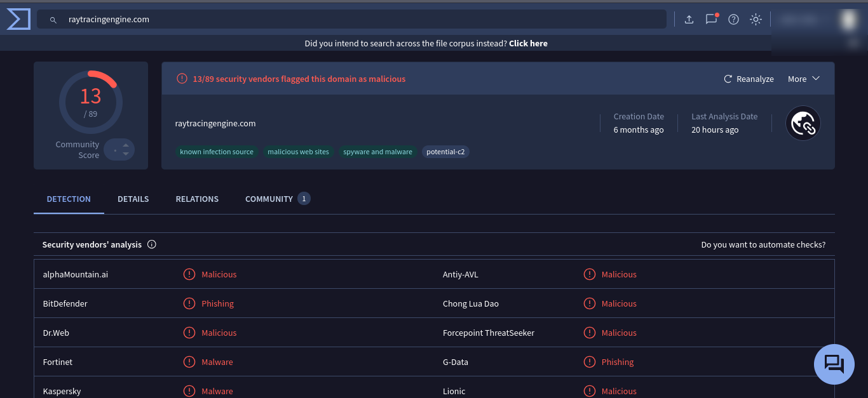Select the G-Data vendor name
This screenshot has width=868, height=398.
coord(456,362)
